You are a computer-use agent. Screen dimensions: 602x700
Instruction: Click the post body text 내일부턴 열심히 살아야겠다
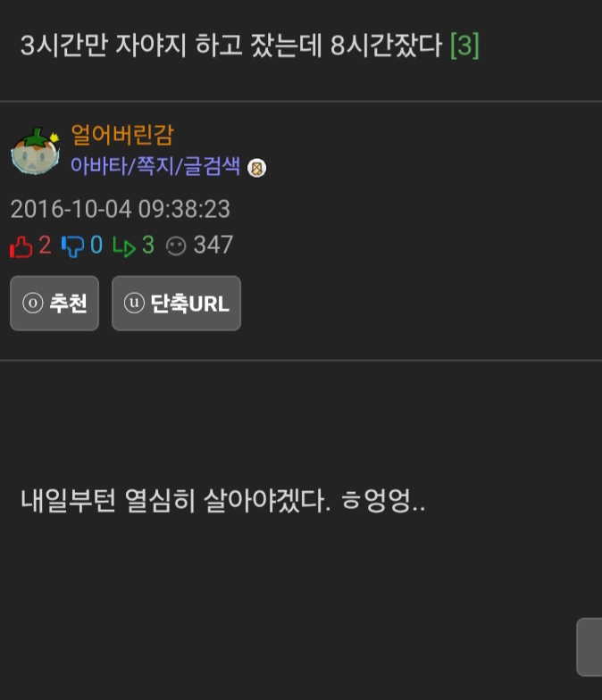pyautogui.click(x=175, y=500)
